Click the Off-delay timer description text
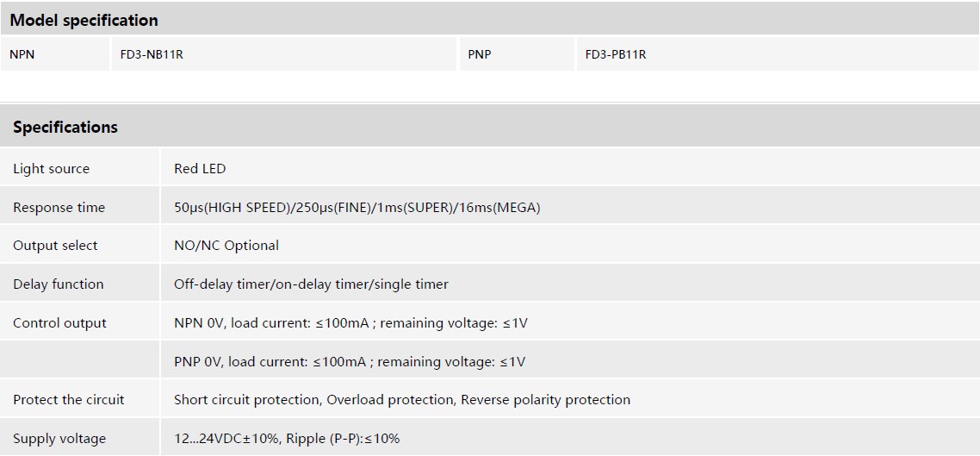The height and width of the screenshot is (456, 980). click(311, 284)
